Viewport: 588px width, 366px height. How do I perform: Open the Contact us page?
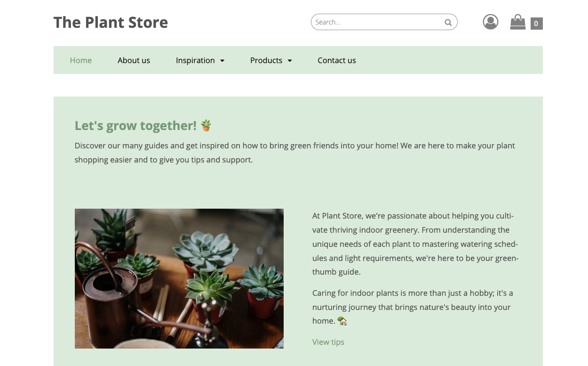pyautogui.click(x=337, y=60)
